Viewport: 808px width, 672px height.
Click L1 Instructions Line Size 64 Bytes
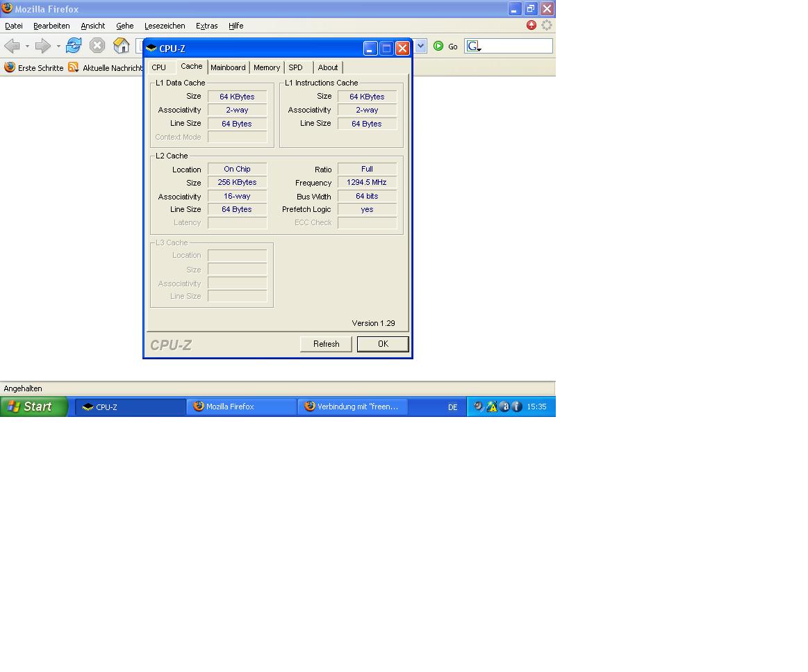367,124
